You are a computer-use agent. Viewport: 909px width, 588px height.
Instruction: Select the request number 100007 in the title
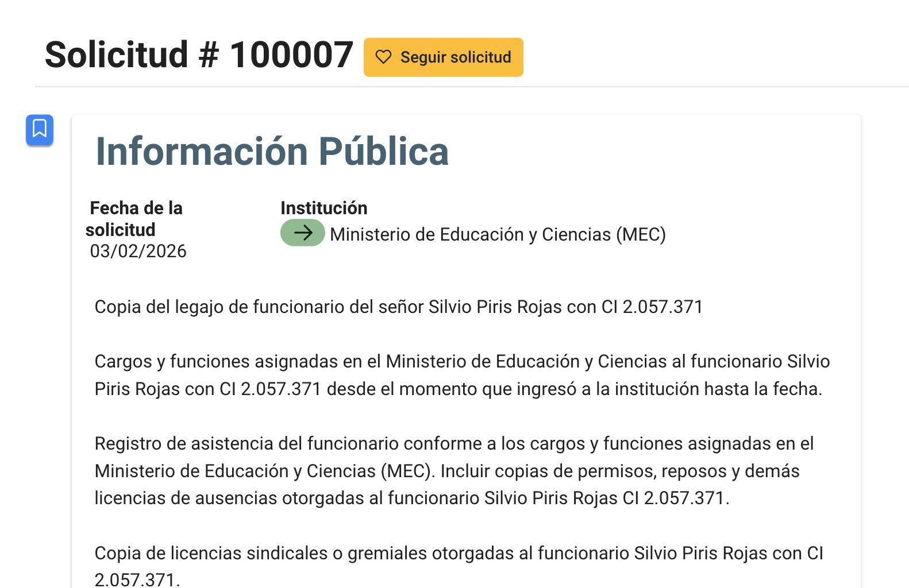[291, 55]
